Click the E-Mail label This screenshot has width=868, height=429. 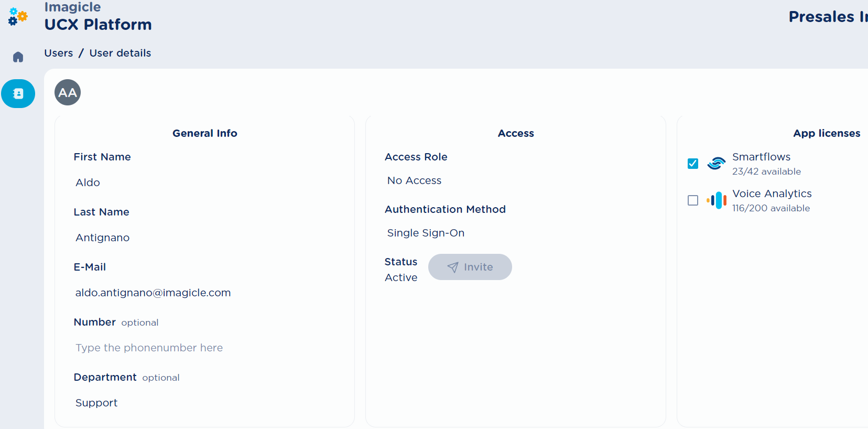click(x=90, y=267)
